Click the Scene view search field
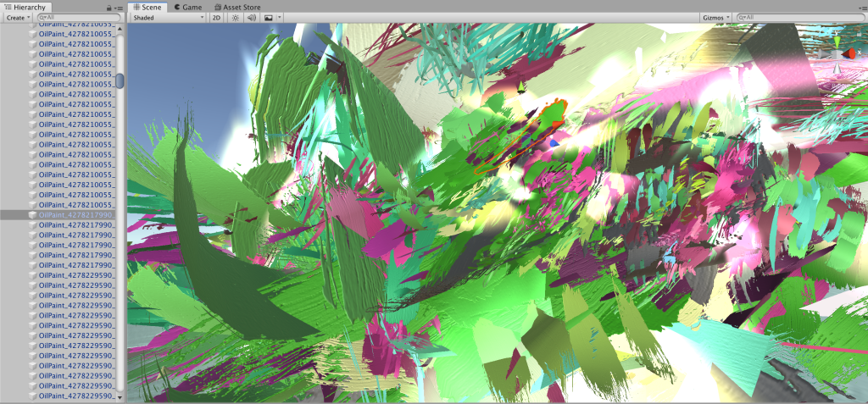This screenshot has width=868, height=404. 801,17
